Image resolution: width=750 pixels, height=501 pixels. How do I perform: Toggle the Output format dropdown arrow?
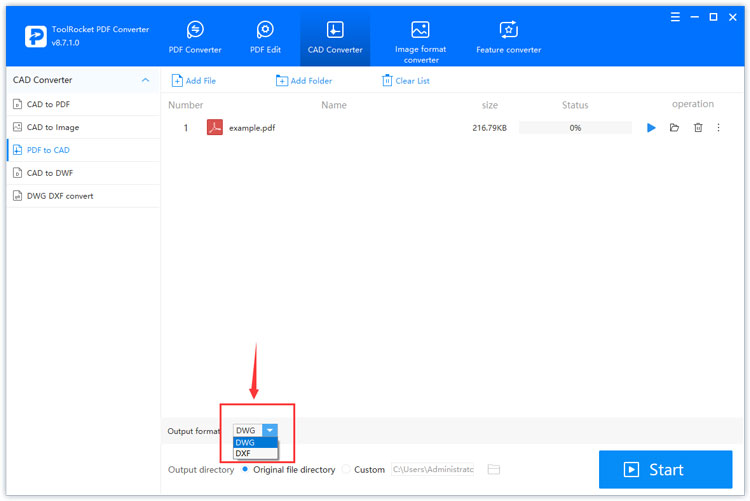click(x=270, y=430)
